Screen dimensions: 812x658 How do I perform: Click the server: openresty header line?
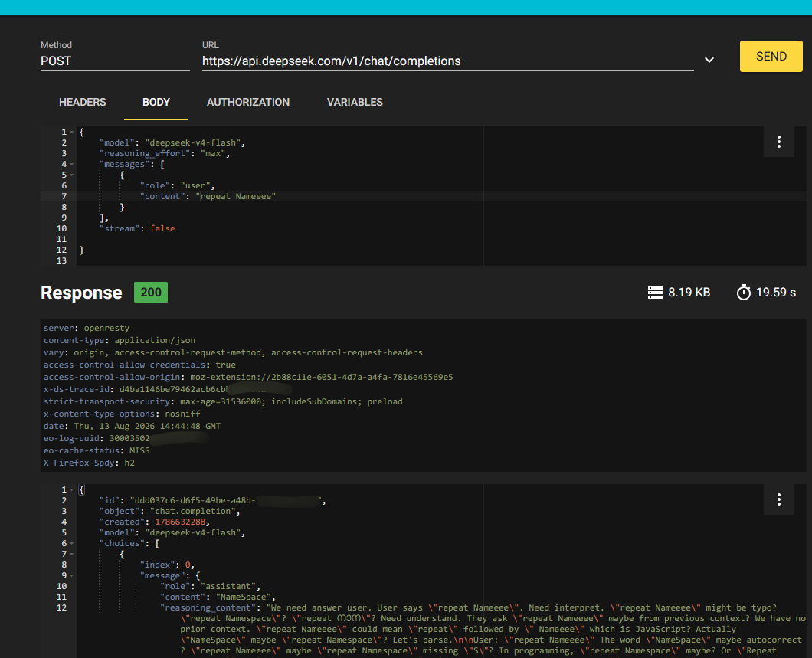(x=87, y=328)
